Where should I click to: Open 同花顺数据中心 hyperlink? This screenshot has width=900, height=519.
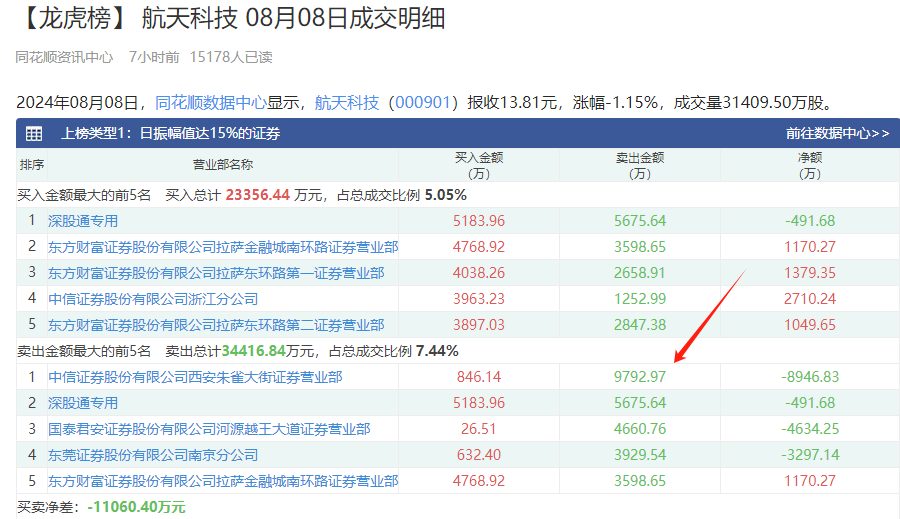(211, 103)
